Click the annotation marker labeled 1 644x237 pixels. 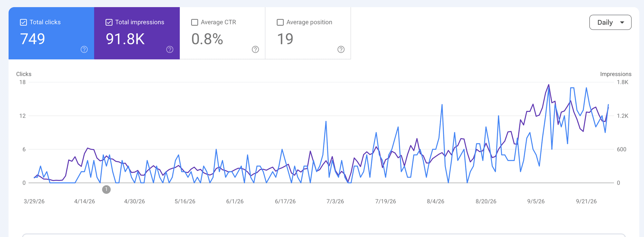click(106, 189)
